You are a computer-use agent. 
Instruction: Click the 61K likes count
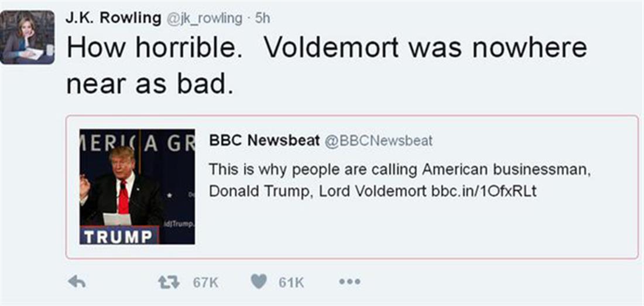point(291,283)
